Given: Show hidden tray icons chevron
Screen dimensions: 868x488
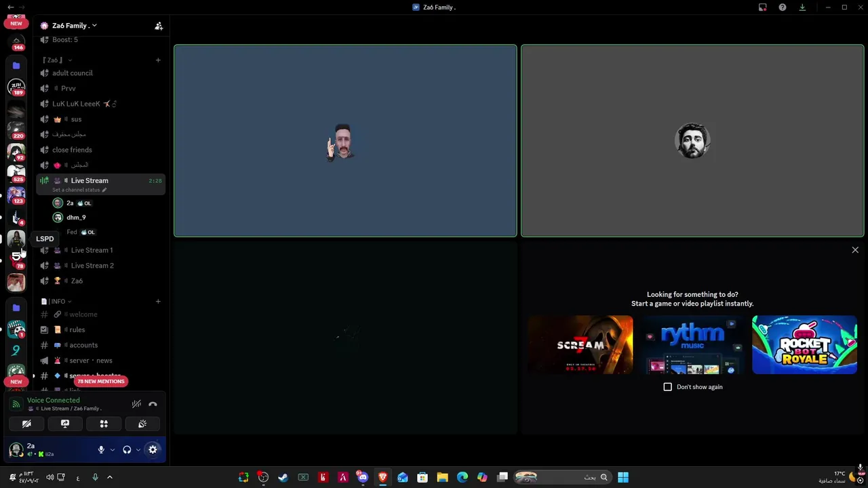Looking at the screenshot, I should coord(110,477).
